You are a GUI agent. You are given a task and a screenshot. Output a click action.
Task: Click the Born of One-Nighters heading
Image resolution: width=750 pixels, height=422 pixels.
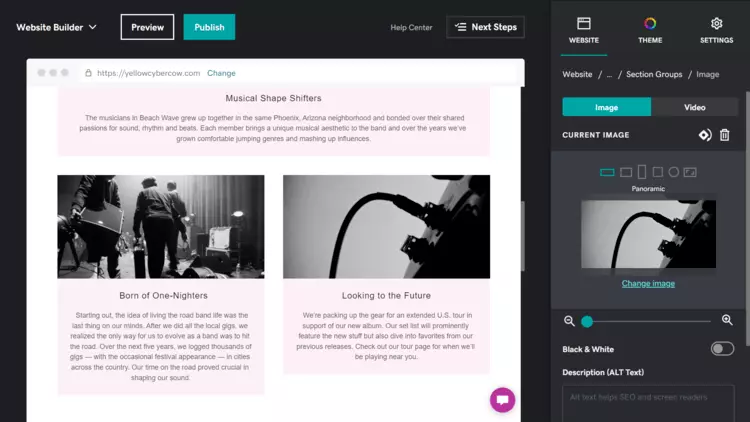pyautogui.click(x=163, y=296)
